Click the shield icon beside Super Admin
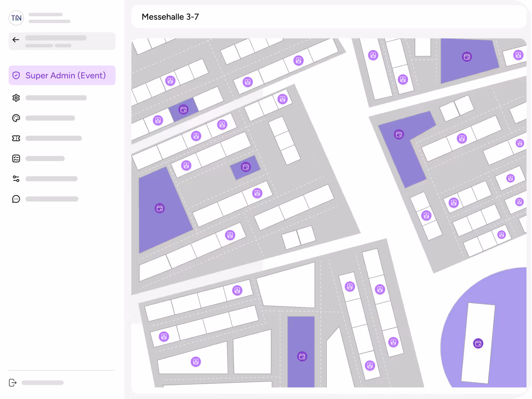This screenshot has height=399, width=532. 16,75
